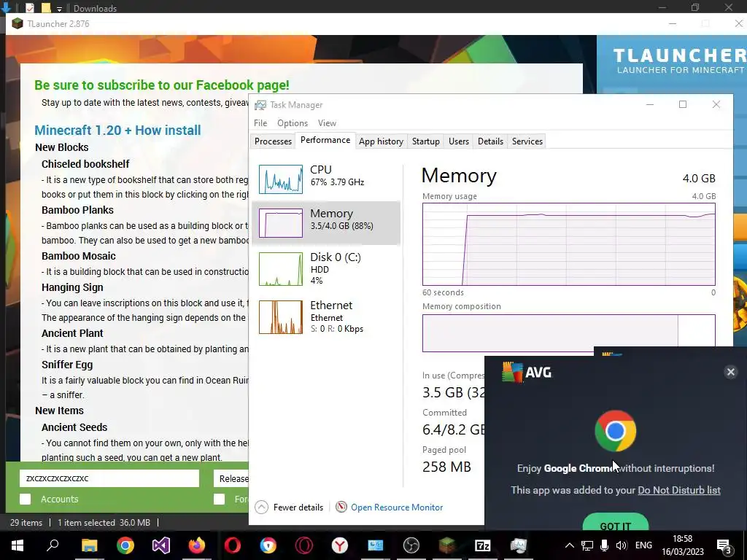This screenshot has width=747, height=560.
Task: Click the Downloads window quick access dropdown arrow
Action: pos(59,9)
